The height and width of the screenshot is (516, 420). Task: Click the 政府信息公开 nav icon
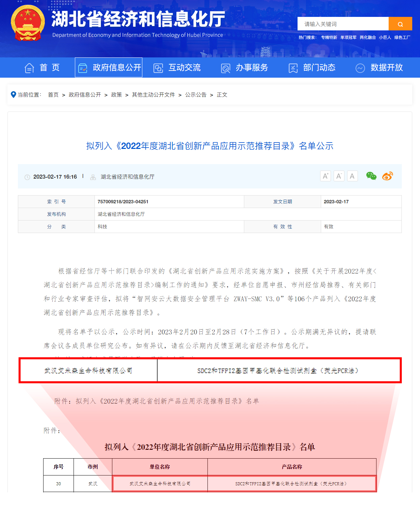click(83, 68)
